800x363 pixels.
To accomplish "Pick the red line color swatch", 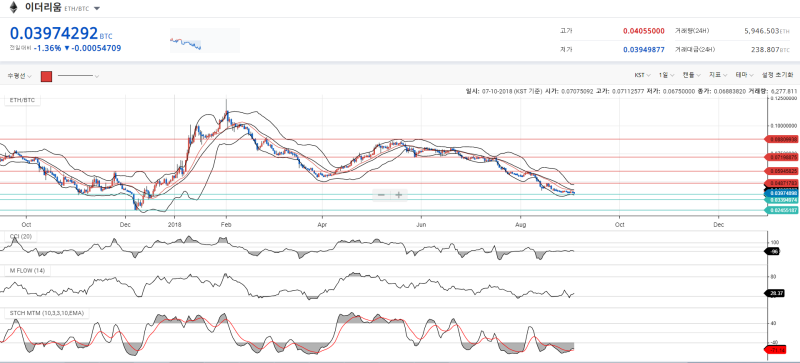I will [x=46, y=76].
